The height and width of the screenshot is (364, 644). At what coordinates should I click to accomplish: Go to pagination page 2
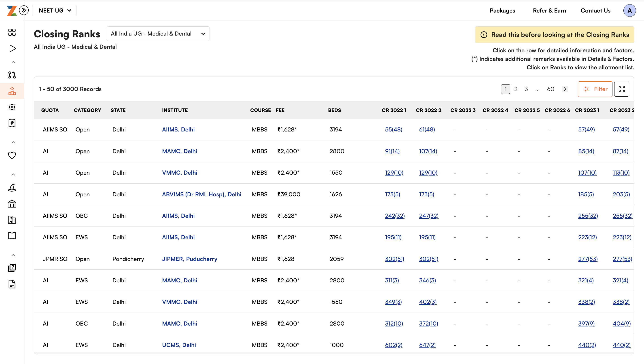tap(516, 89)
